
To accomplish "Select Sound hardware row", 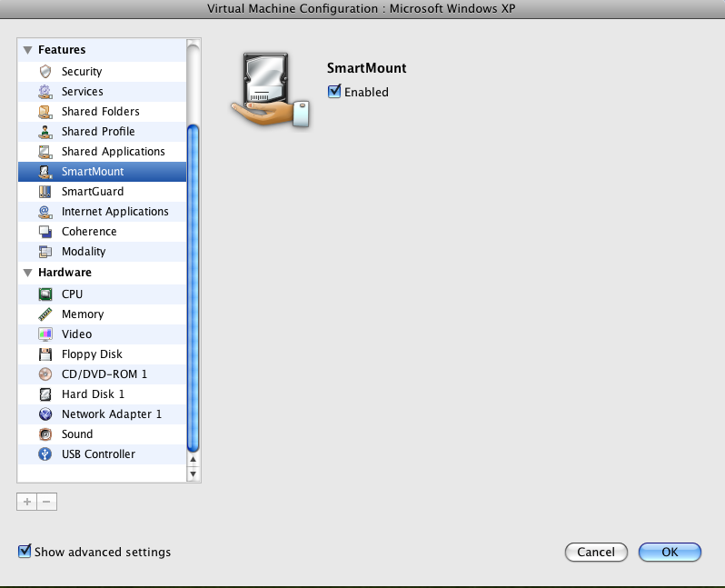I will point(102,434).
